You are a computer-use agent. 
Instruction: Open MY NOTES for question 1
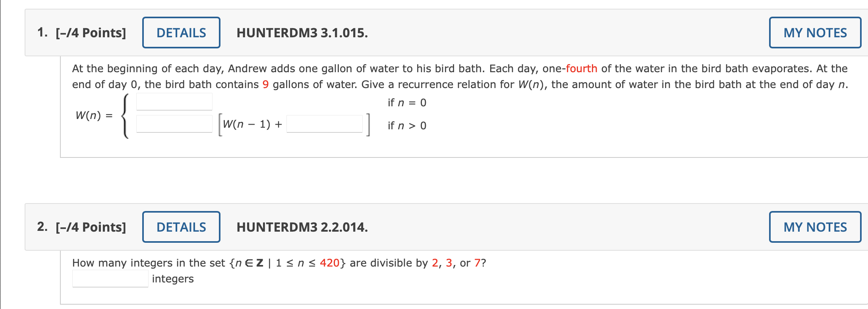pos(815,33)
